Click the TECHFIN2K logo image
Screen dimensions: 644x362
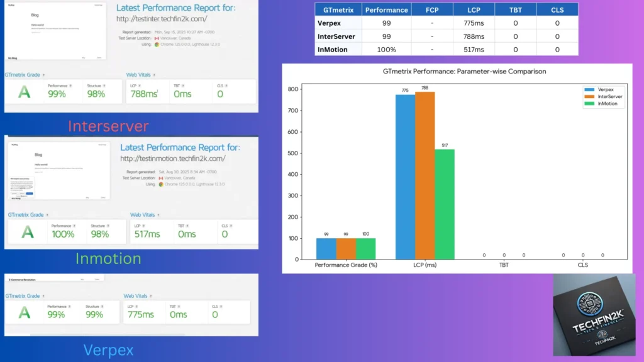pos(594,315)
